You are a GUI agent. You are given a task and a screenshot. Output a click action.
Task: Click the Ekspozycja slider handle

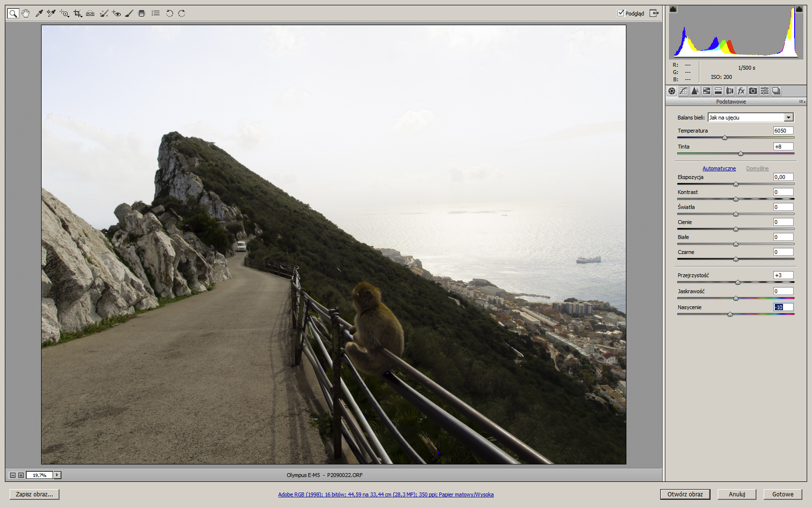click(736, 184)
